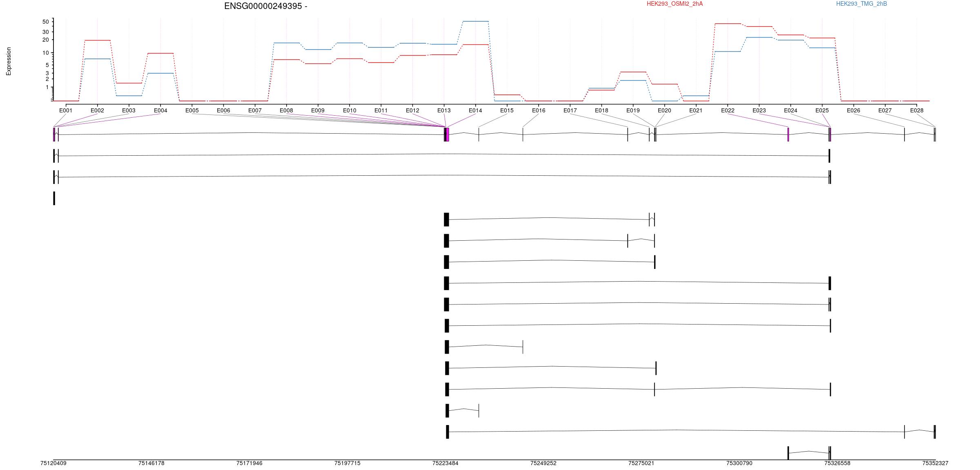This screenshot has width=980, height=470.
Task: Click the lone single-exon transcript at far left
Action: point(54,198)
